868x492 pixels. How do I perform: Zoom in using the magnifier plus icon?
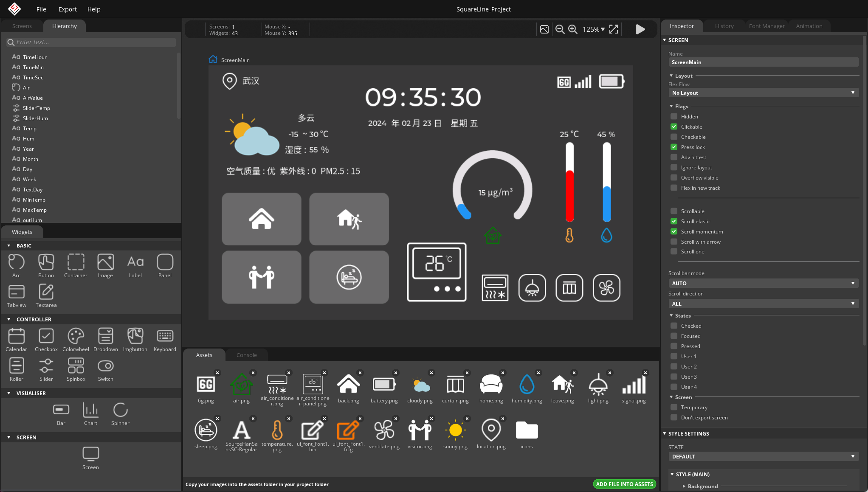click(x=572, y=29)
